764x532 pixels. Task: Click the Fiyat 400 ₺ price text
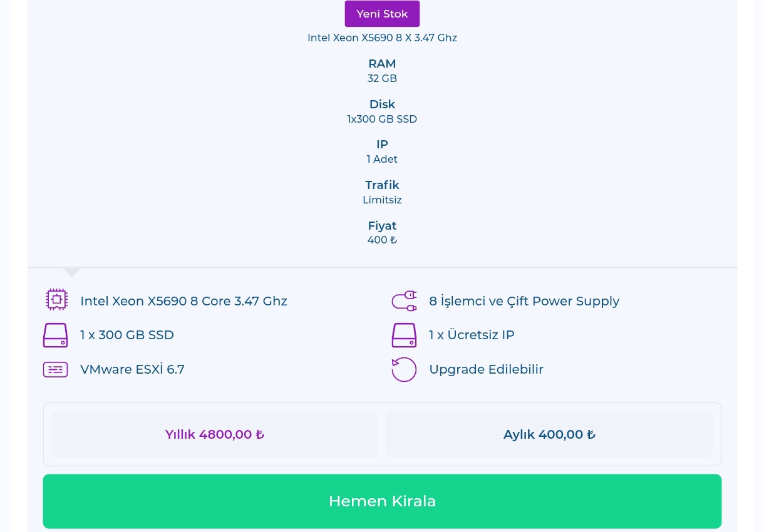[382, 232]
